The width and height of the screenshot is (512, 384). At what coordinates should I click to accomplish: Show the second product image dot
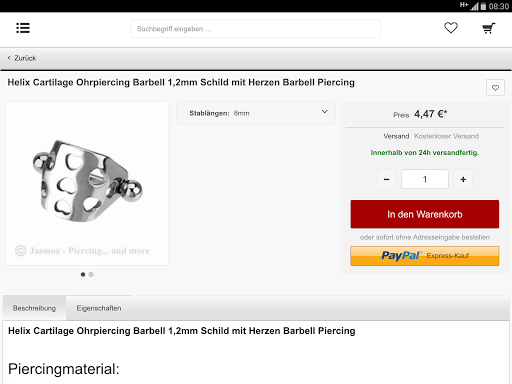pyautogui.click(x=91, y=274)
